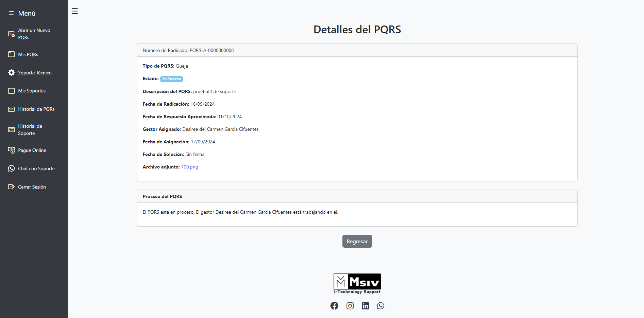Toggle sidebar with top hamburger button

[x=75, y=11]
